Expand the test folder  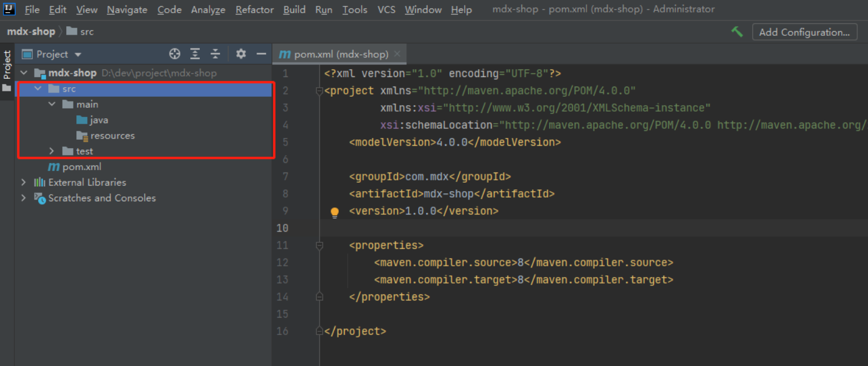click(52, 151)
